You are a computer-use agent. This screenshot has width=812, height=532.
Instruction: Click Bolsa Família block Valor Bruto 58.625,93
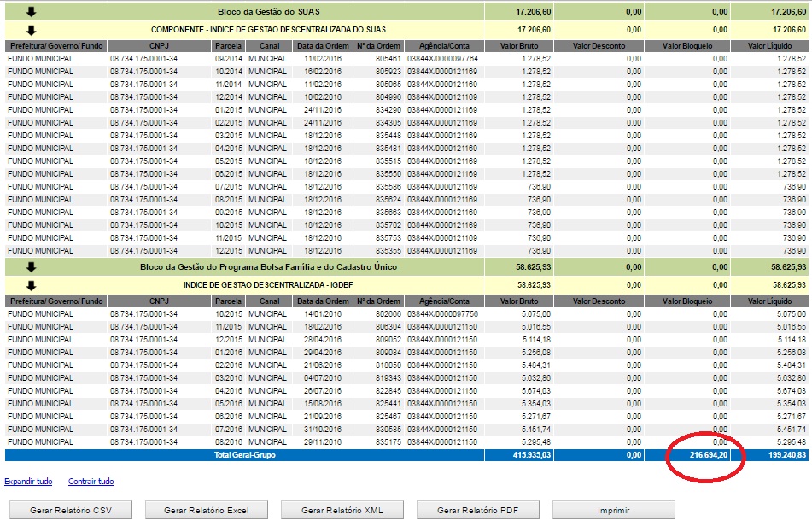534,266
